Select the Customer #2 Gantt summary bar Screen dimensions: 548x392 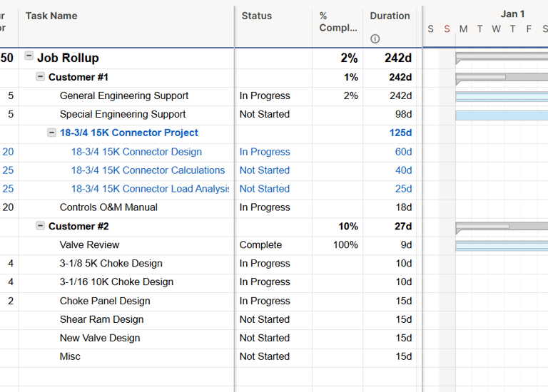501,226
